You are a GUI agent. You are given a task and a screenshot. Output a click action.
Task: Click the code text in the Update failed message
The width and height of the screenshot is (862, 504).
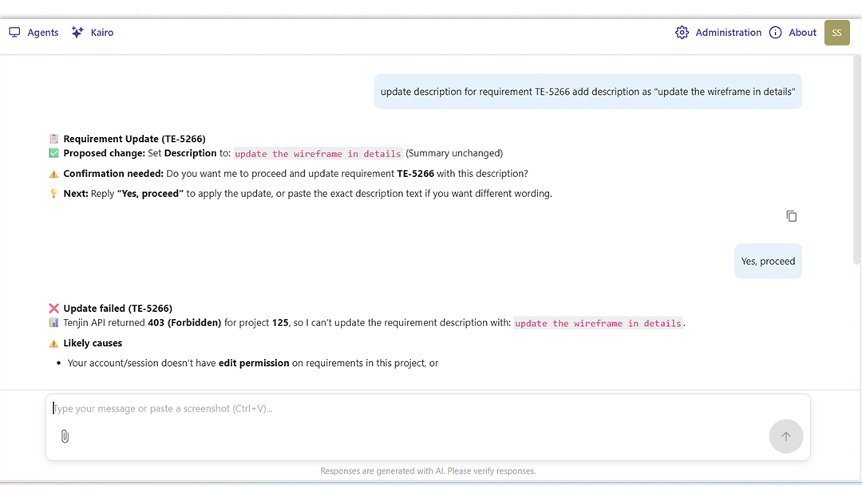tap(598, 323)
